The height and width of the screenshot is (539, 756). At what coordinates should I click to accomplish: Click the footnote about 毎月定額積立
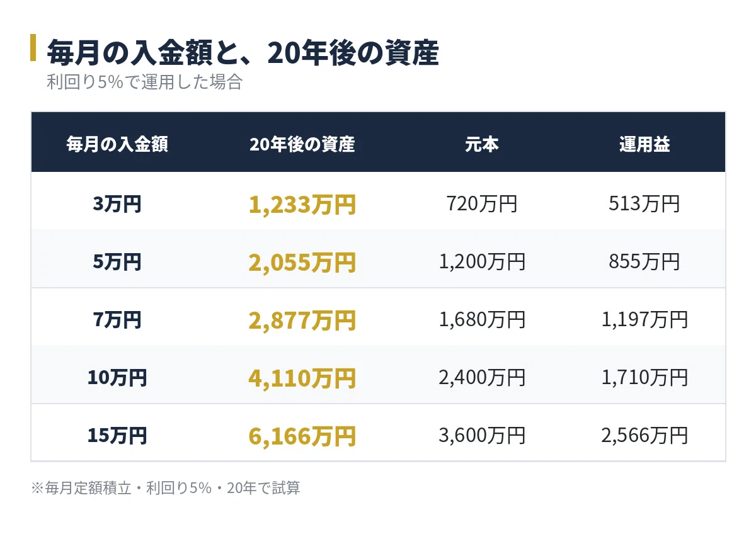tap(165, 488)
